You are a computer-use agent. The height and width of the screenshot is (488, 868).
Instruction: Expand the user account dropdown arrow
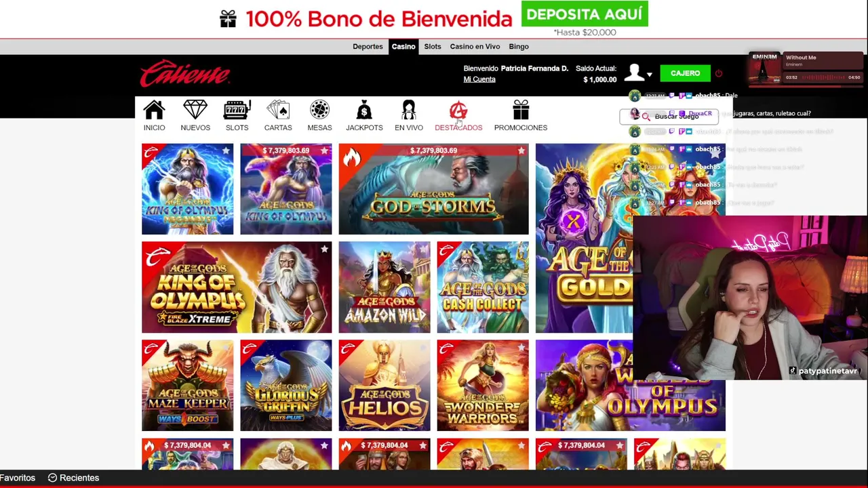(649, 75)
